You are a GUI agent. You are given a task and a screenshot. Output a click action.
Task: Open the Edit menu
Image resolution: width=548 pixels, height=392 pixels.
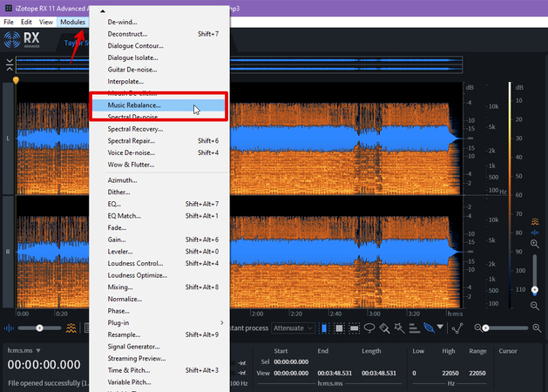[26, 22]
